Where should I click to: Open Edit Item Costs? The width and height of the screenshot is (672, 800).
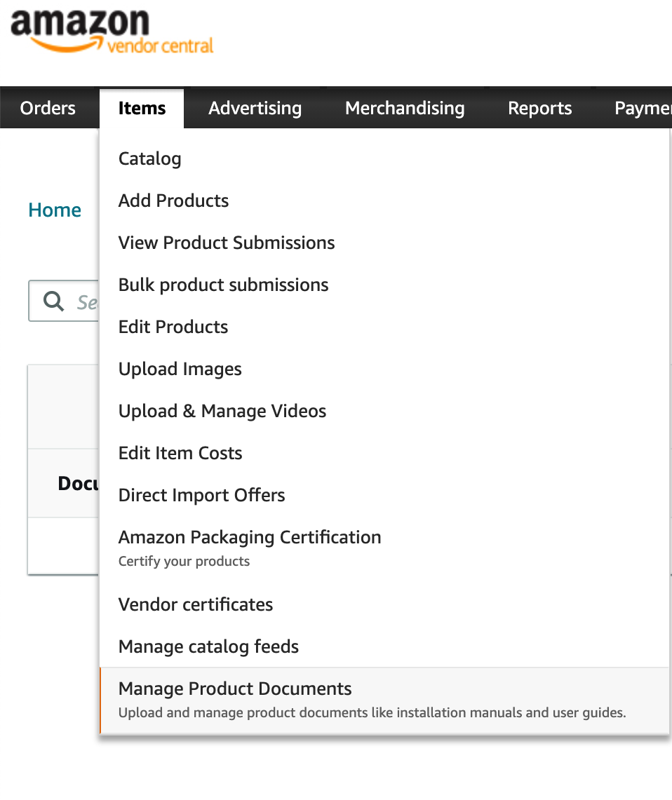[180, 453]
